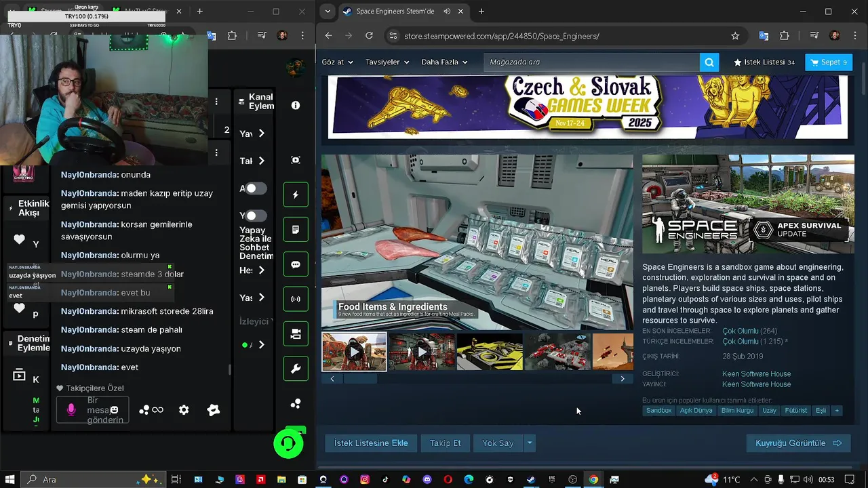
Task: Click Kuyruğu Görüntüle button
Action: coord(798,443)
